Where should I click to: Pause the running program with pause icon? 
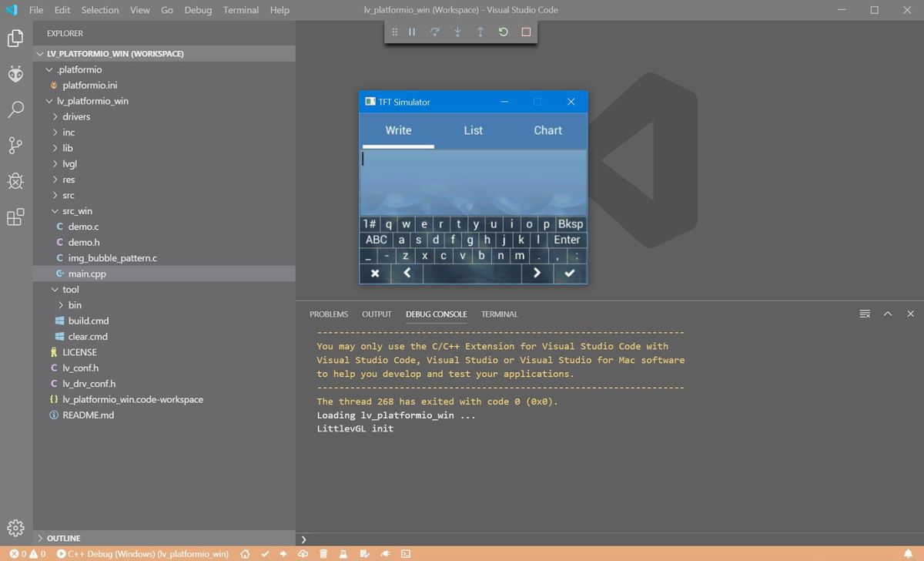click(412, 32)
